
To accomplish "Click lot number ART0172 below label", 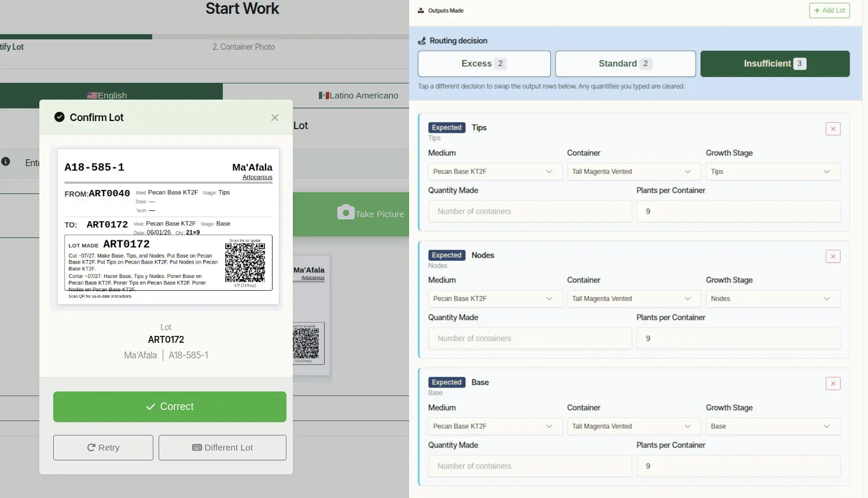I will tap(166, 340).
